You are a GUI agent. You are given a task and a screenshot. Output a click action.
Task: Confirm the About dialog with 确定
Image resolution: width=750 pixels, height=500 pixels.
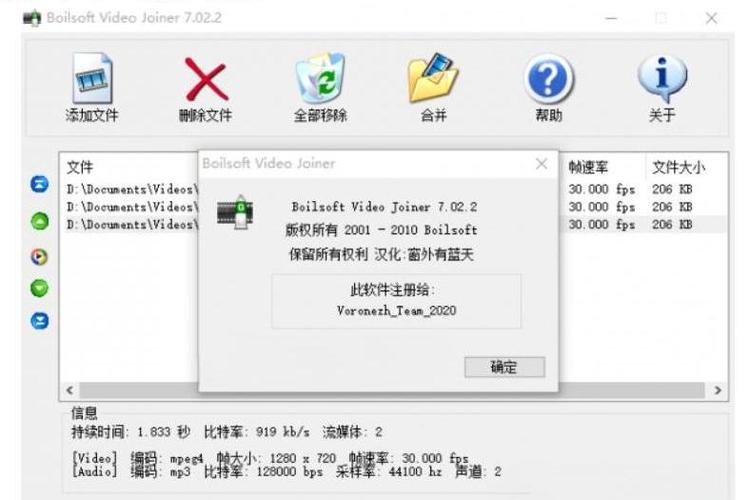[x=504, y=367]
